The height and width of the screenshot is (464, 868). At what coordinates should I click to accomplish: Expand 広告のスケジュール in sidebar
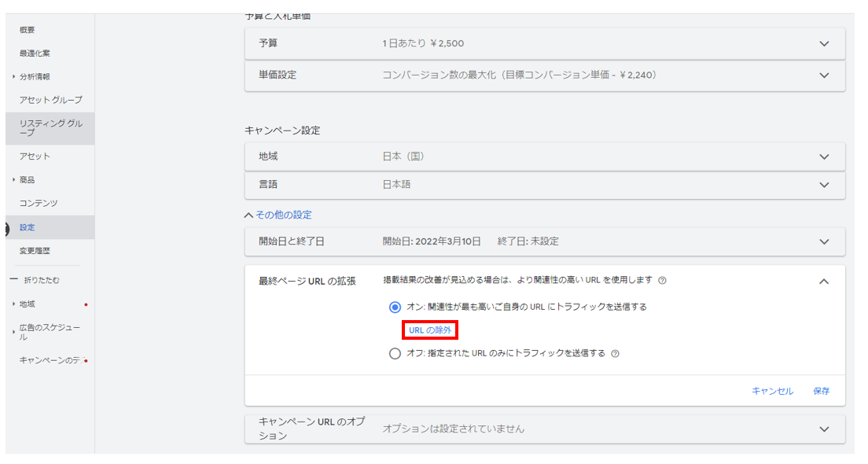(x=14, y=332)
